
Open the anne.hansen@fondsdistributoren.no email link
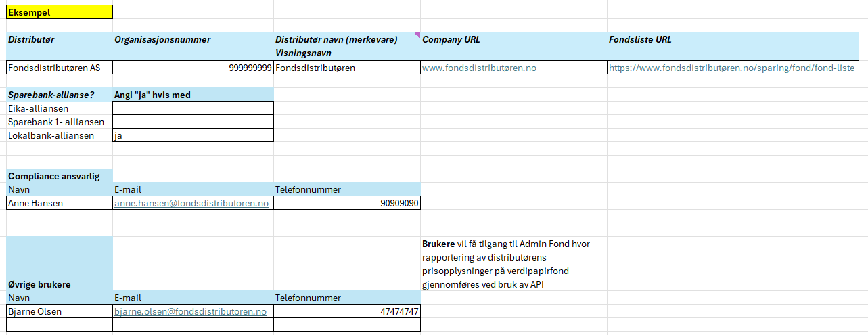(x=191, y=203)
